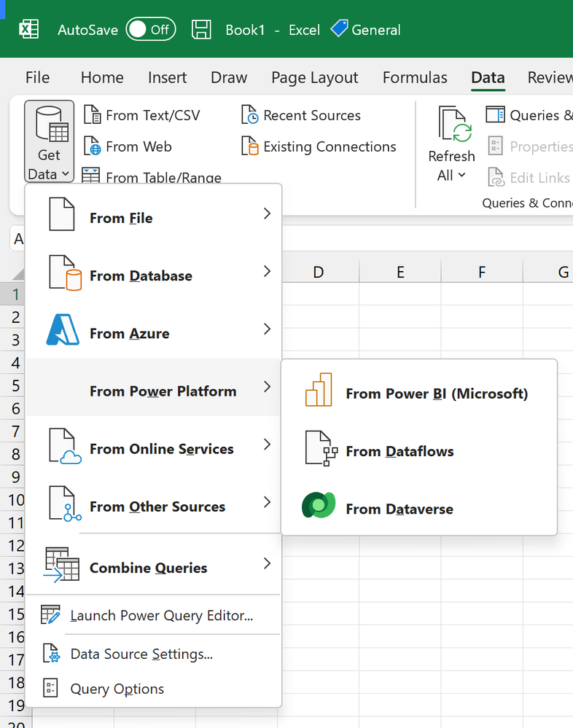Click From Web label
573x728 pixels.
pos(139,146)
